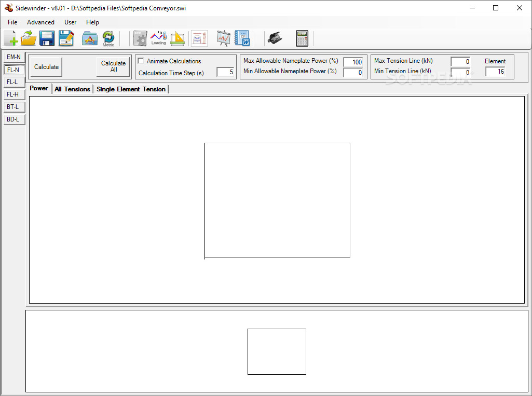Open the project info gear icon
The height and width of the screenshot is (396, 532).
coord(140,38)
